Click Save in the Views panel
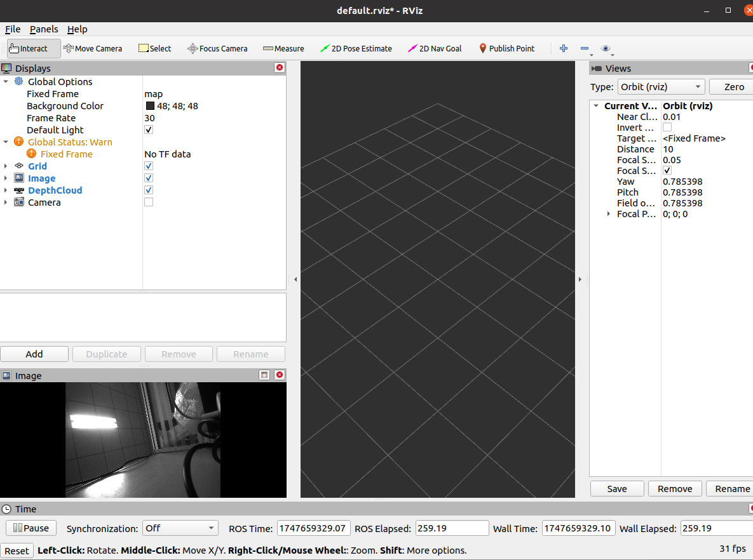The height and width of the screenshot is (560, 753). click(617, 488)
